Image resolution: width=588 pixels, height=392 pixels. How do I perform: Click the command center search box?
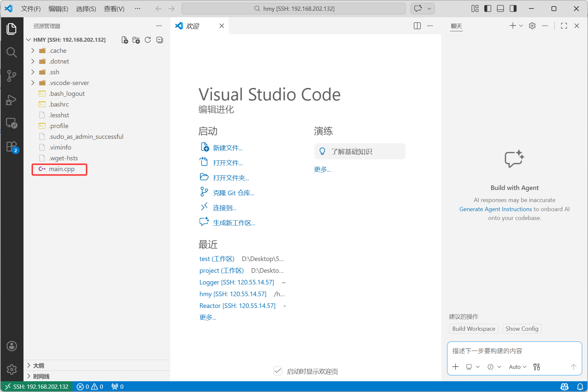coord(294,8)
